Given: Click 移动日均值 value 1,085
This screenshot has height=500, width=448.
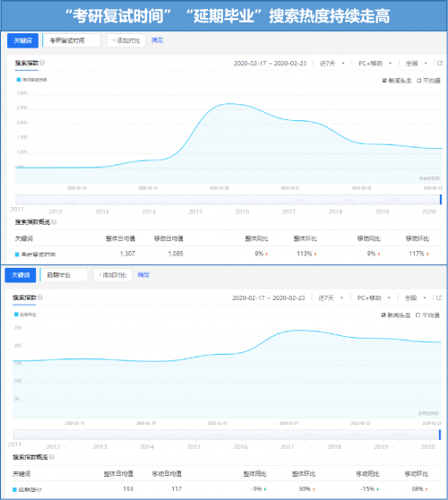Looking at the screenshot, I should (x=176, y=254).
